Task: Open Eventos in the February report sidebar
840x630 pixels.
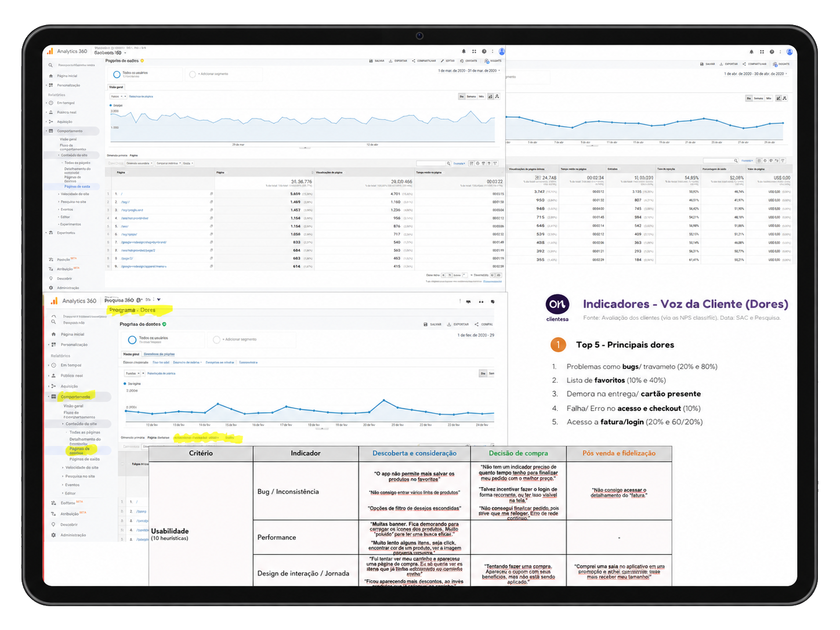Action: 73,485
